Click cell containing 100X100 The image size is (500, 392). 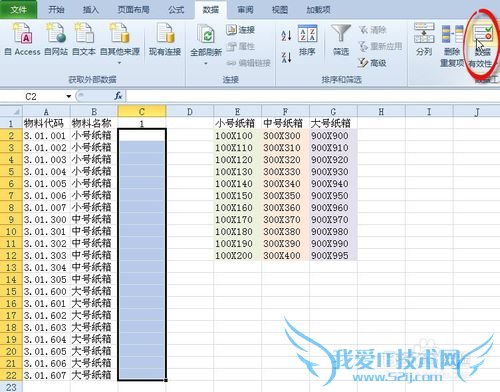pyautogui.click(x=237, y=135)
